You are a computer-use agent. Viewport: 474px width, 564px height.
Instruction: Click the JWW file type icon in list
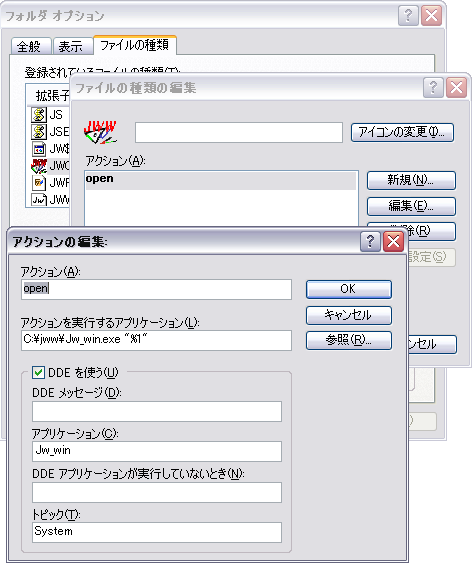pyautogui.click(x=39, y=199)
